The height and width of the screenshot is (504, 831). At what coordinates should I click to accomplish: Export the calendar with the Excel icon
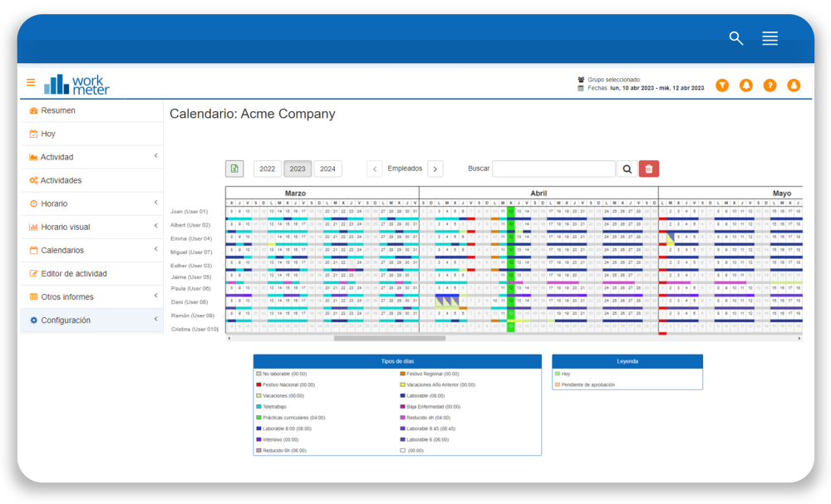pyautogui.click(x=234, y=169)
